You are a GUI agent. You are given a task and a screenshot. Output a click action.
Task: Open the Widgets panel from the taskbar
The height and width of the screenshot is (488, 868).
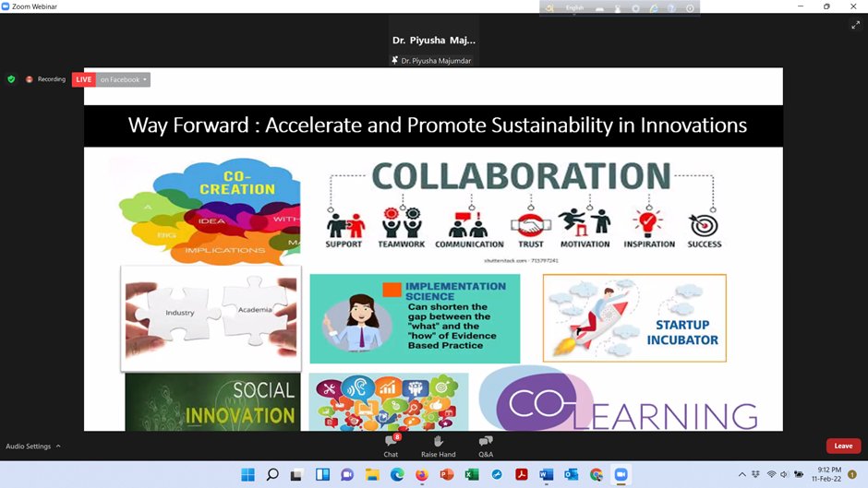pyautogui.click(x=322, y=475)
